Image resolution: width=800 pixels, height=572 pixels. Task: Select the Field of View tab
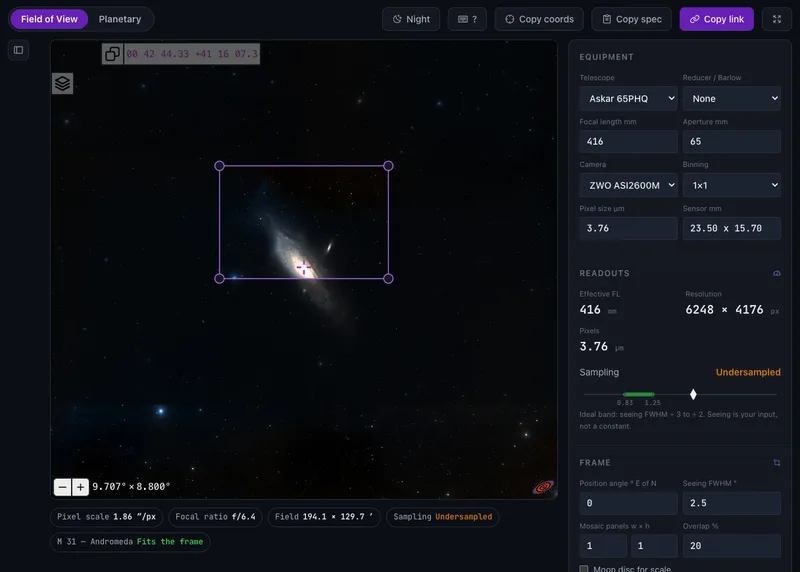pos(49,19)
